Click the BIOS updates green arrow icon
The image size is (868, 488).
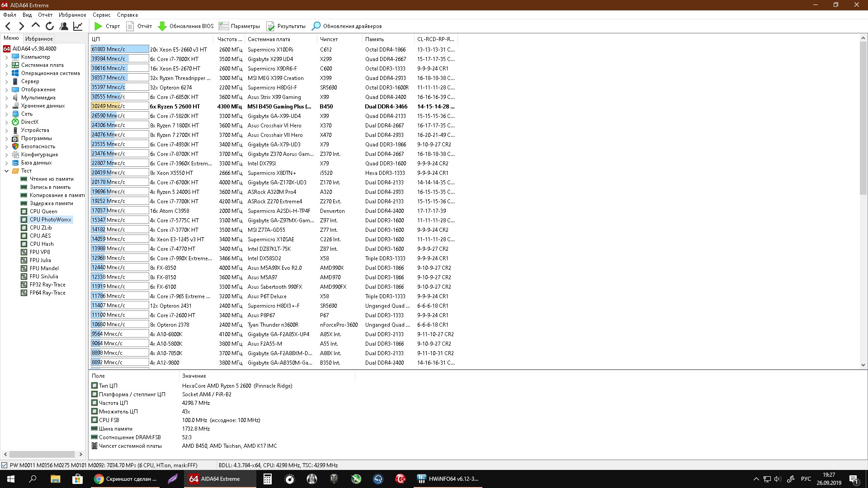point(162,26)
